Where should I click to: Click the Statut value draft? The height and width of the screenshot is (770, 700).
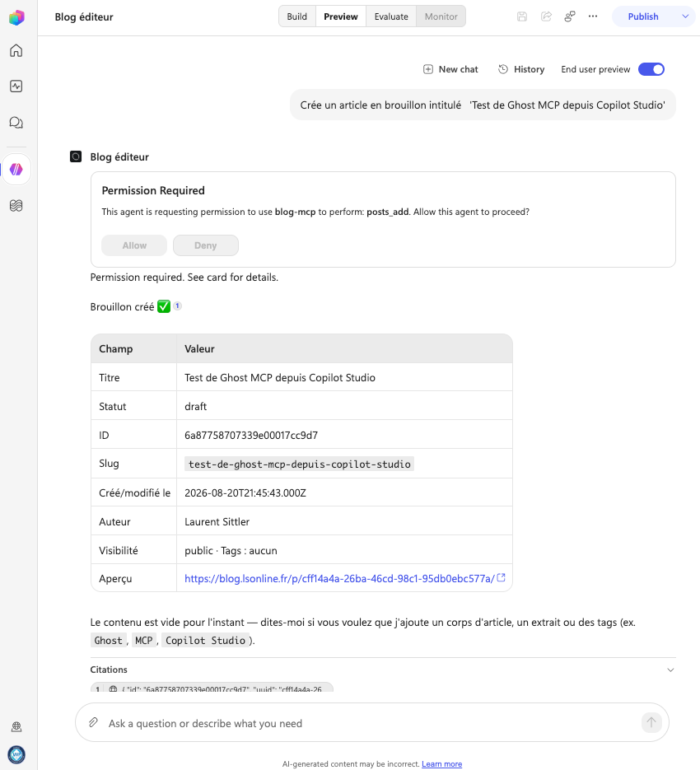pyautogui.click(x=195, y=407)
